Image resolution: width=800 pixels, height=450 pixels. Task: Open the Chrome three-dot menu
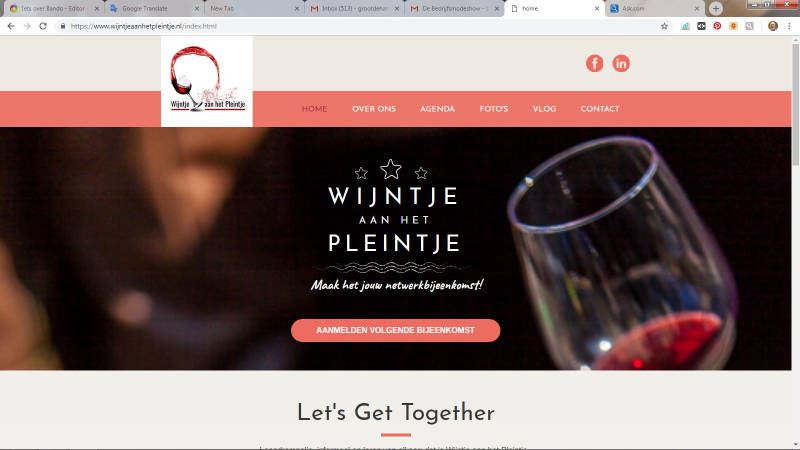coord(789,26)
